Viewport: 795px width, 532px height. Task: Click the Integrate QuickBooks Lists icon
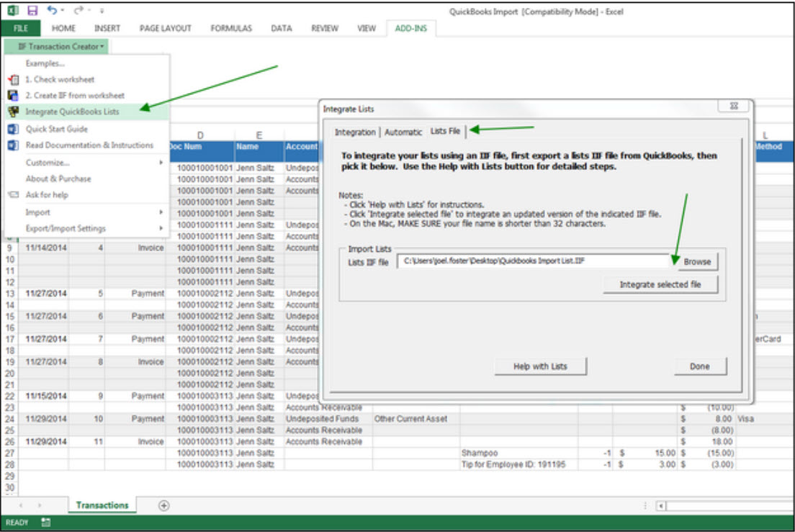click(x=14, y=112)
